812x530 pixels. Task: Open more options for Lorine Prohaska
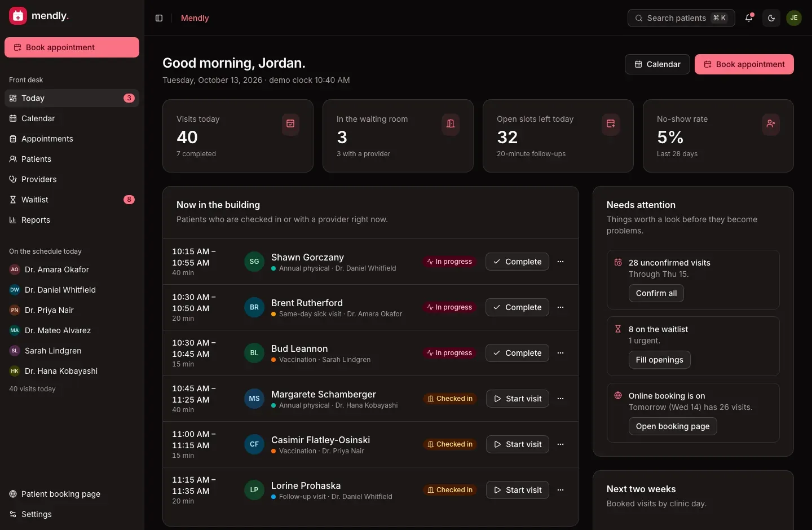[x=561, y=490]
